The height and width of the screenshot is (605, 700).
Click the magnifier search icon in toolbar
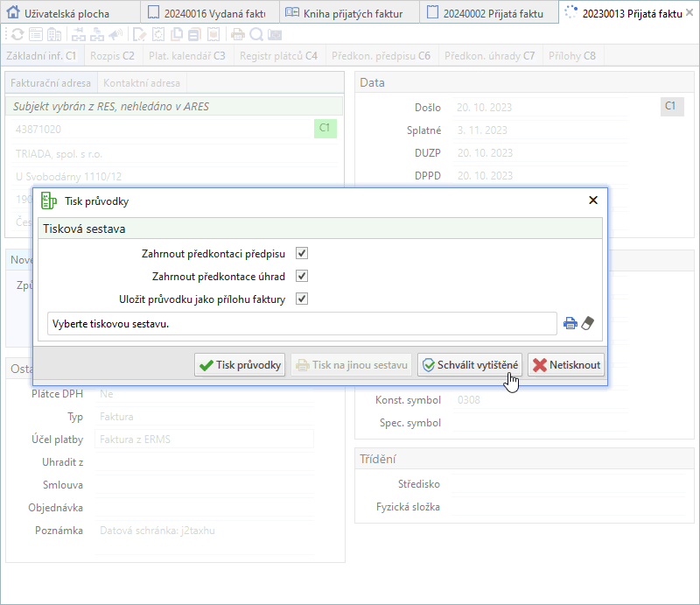click(255, 34)
